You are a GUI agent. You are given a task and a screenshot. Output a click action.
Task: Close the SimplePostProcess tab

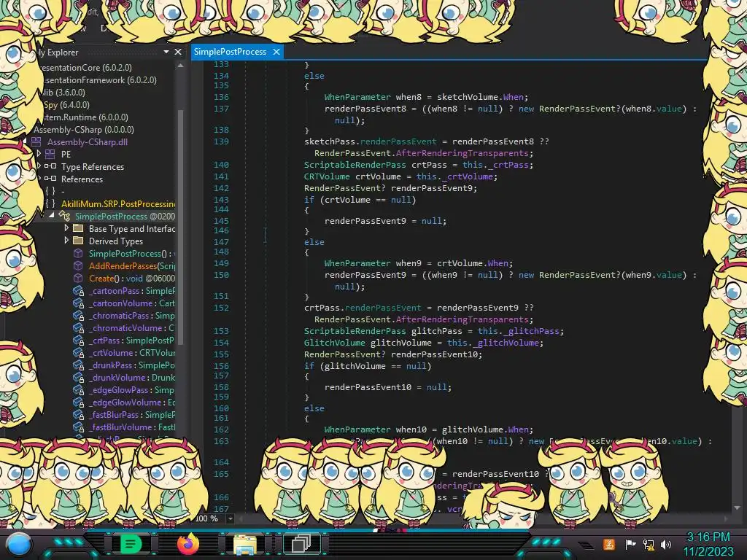(x=276, y=52)
